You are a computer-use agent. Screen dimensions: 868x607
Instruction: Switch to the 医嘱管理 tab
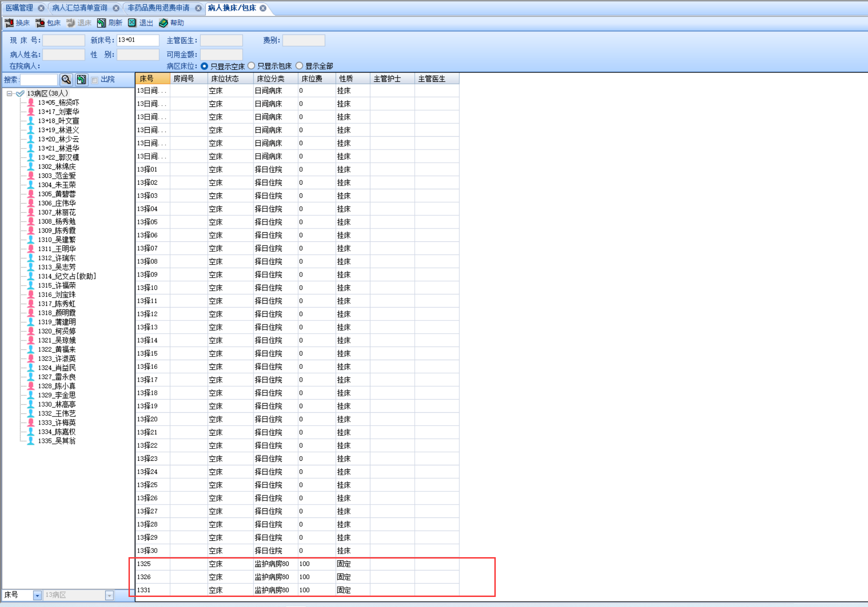click(19, 8)
